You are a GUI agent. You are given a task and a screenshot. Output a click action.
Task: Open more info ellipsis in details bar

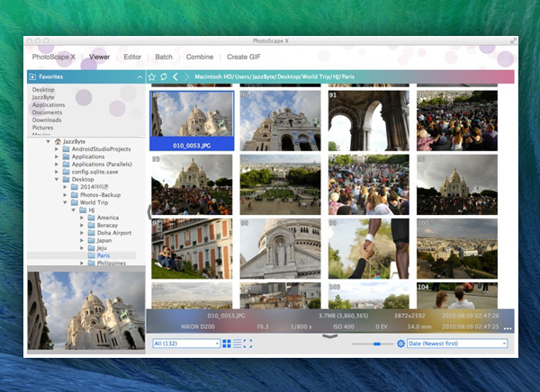(x=508, y=329)
